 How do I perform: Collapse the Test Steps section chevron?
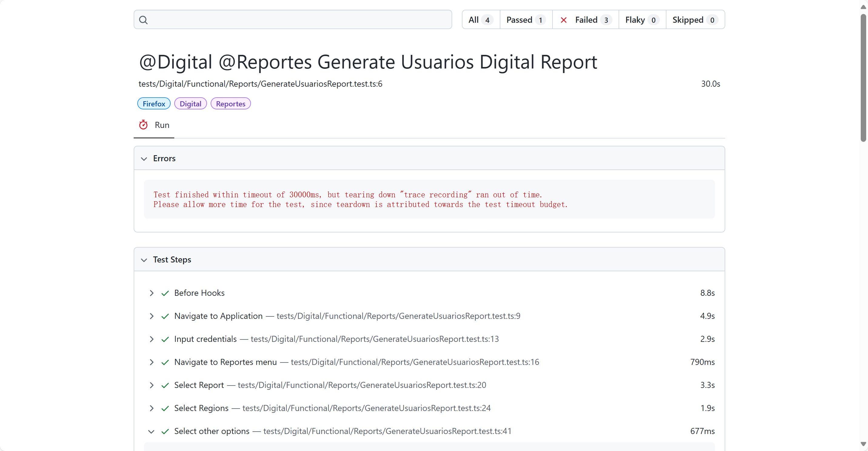coord(144,260)
